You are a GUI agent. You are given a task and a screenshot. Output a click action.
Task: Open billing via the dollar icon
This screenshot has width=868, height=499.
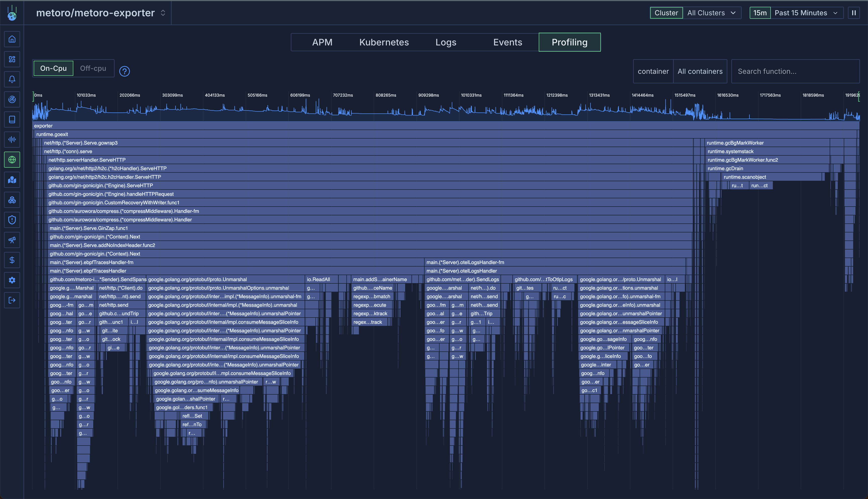tap(12, 260)
